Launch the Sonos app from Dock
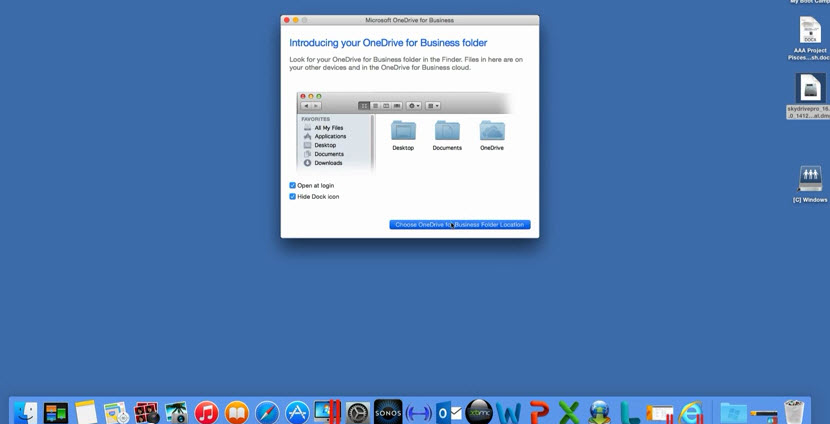Viewport: 830px width, 424px height. point(388,412)
